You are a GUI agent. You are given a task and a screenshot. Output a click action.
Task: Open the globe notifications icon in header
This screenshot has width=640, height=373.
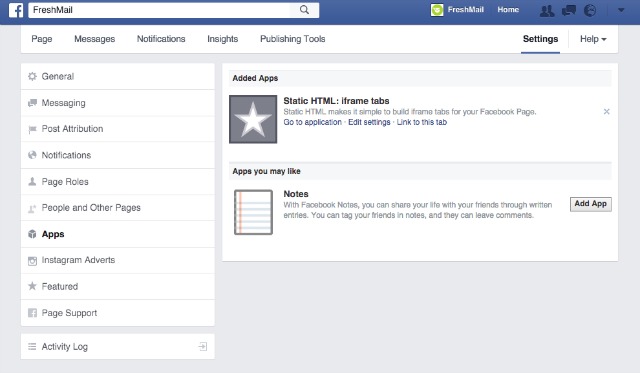[590, 10]
